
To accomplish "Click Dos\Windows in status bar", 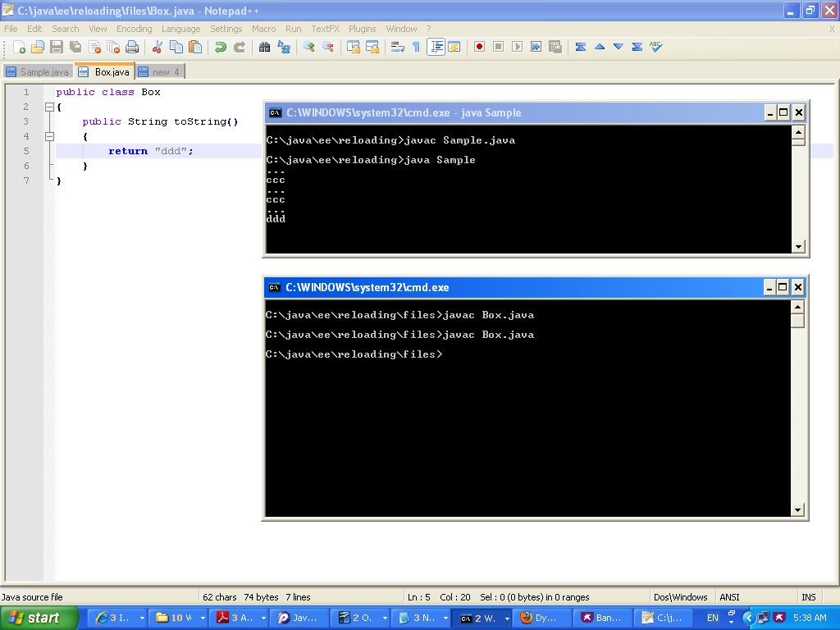I will click(681, 597).
